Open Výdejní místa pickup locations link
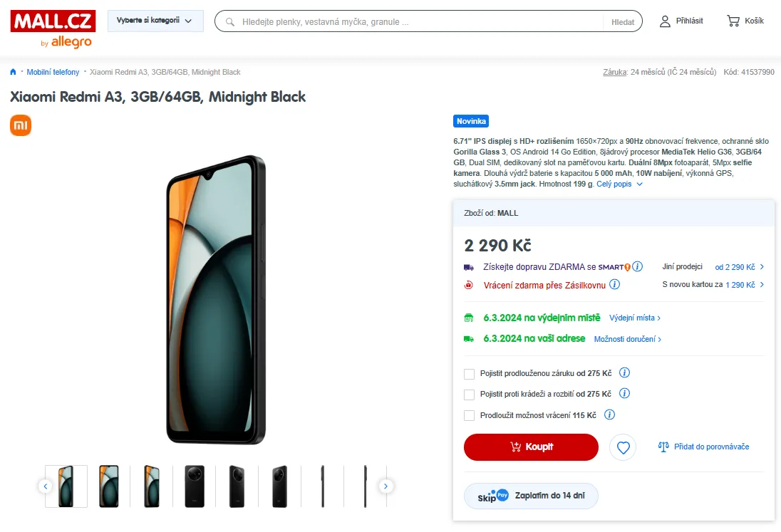Image resolution: width=781 pixels, height=532 pixels. click(x=634, y=318)
